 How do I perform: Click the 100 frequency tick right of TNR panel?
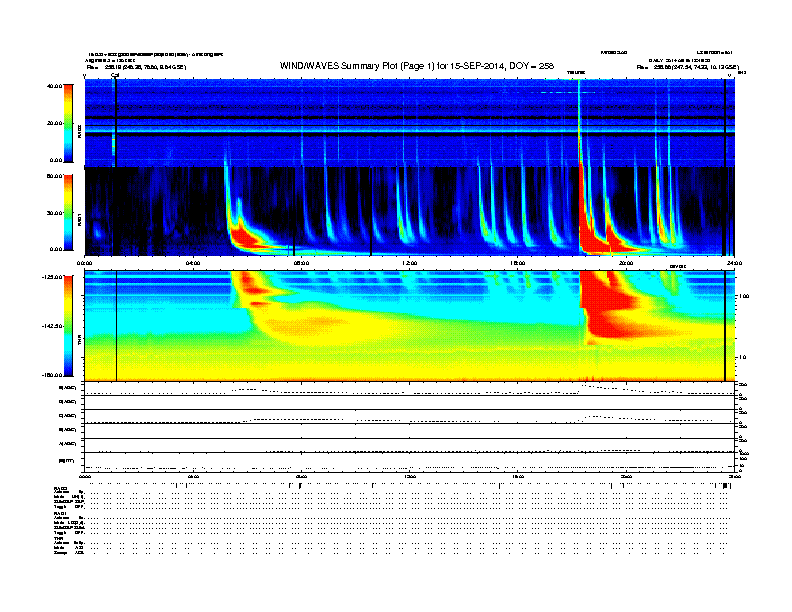click(745, 296)
